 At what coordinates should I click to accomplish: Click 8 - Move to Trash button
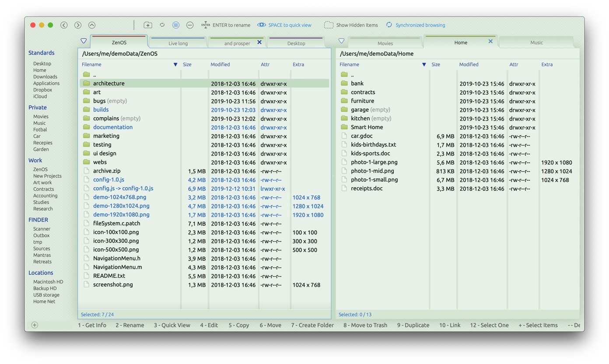[365, 325]
